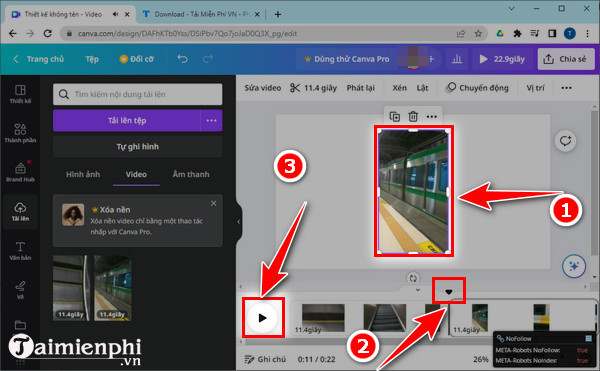
Task: Open the tab search chevron in Chrome
Action: [x=512, y=8]
